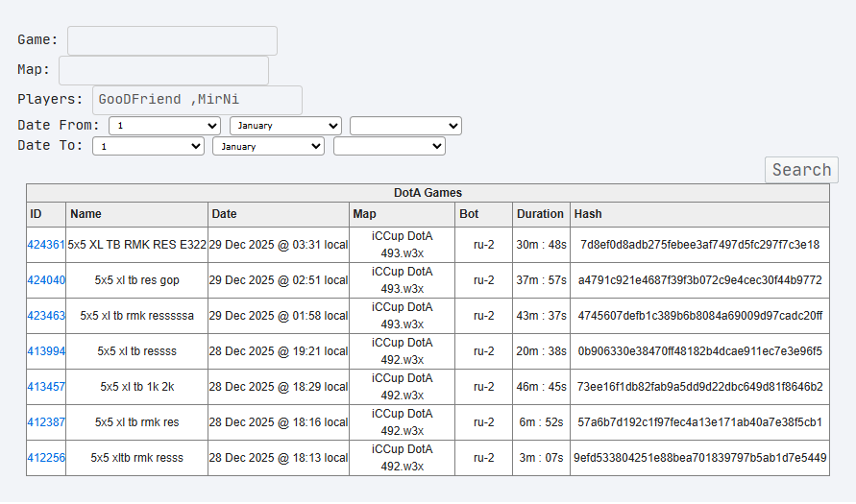Open the Date To year dropdown
Viewport: 856px width, 504px height.
pyautogui.click(x=390, y=146)
